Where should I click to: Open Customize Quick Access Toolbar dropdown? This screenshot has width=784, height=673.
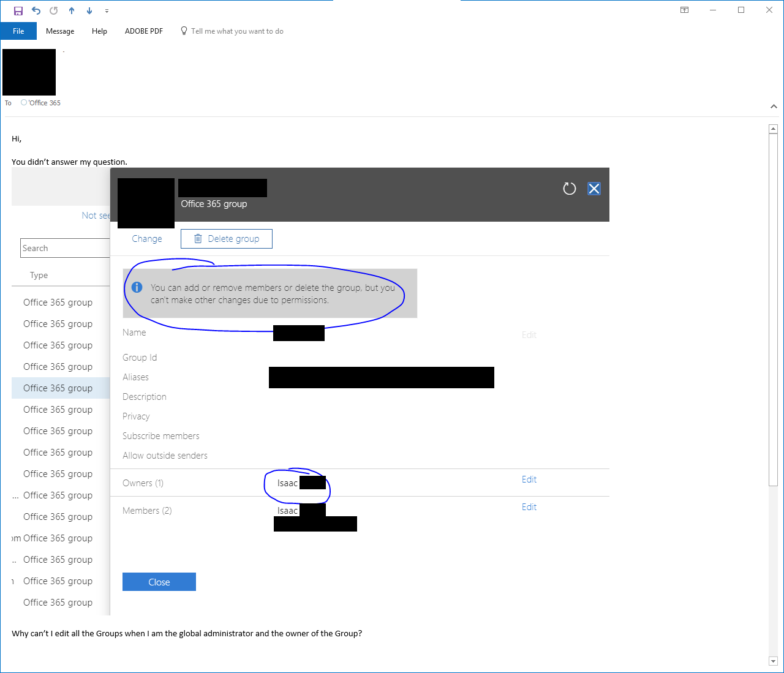coord(107,10)
